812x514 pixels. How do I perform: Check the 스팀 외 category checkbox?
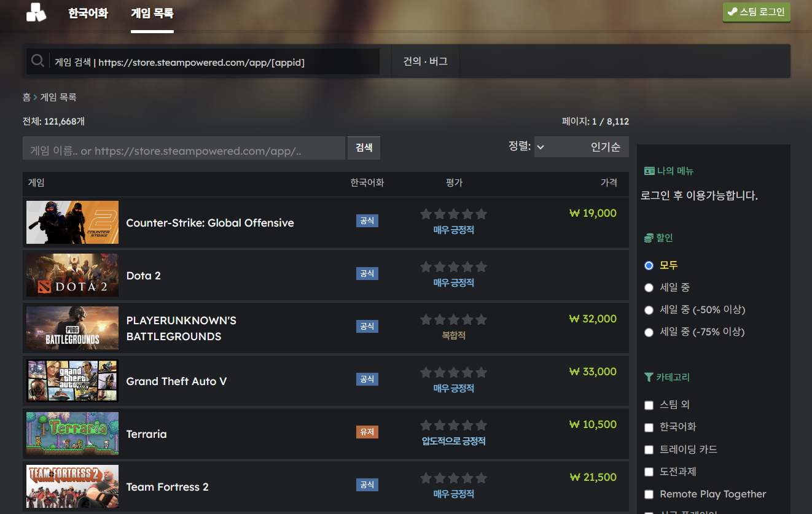point(649,405)
